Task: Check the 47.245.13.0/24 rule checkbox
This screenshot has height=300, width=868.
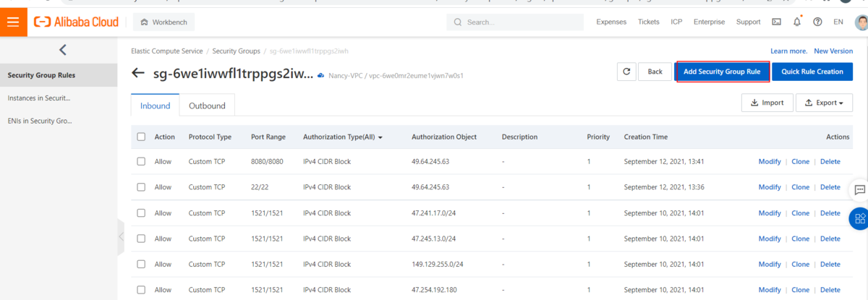Action: [141, 239]
